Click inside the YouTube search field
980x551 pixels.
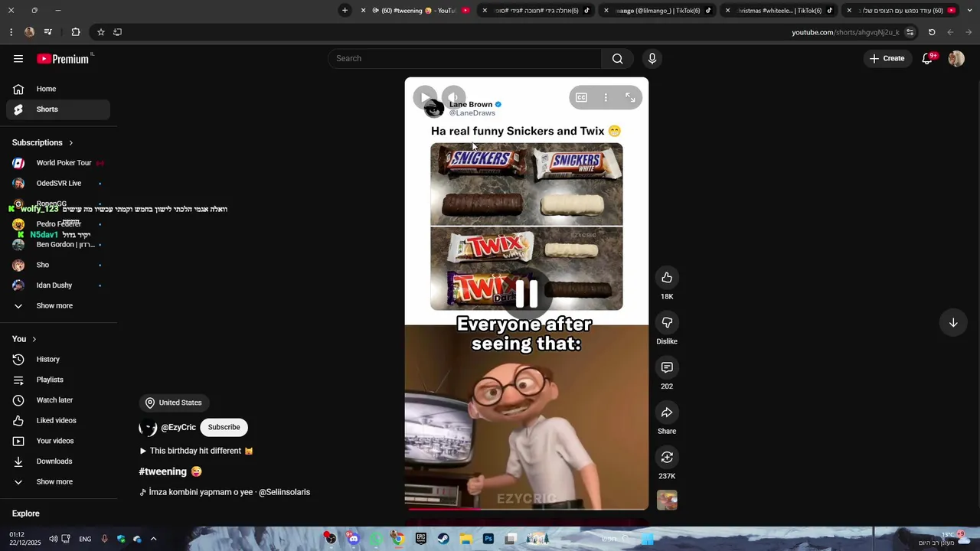point(465,59)
